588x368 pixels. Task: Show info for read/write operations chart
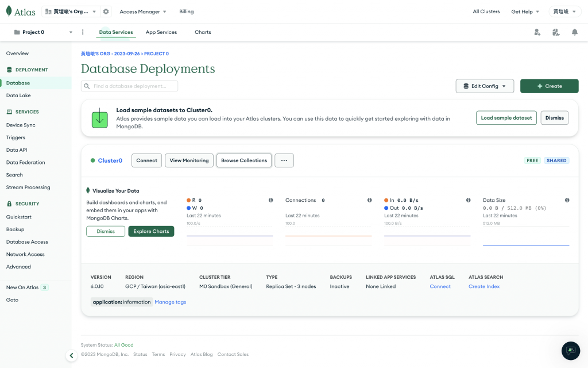click(271, 200)
